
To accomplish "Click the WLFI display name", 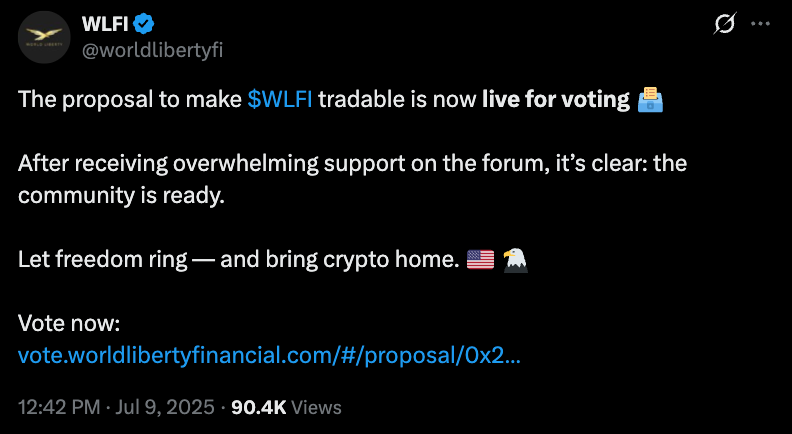I will tap(105, 23).
